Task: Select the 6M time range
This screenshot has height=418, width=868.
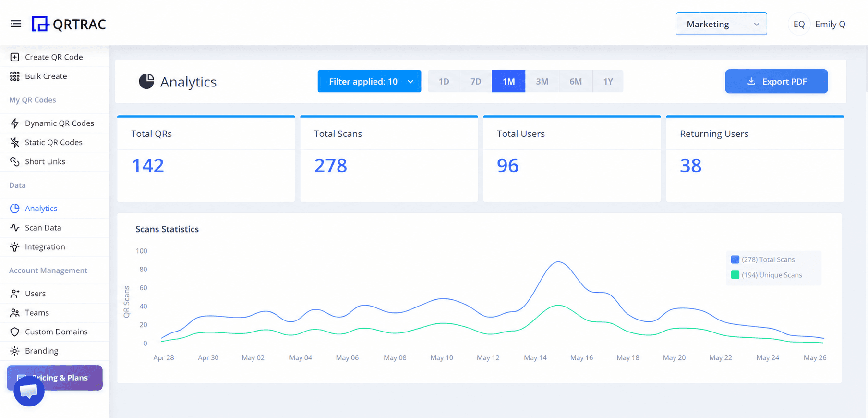Action: pos(576,81)
